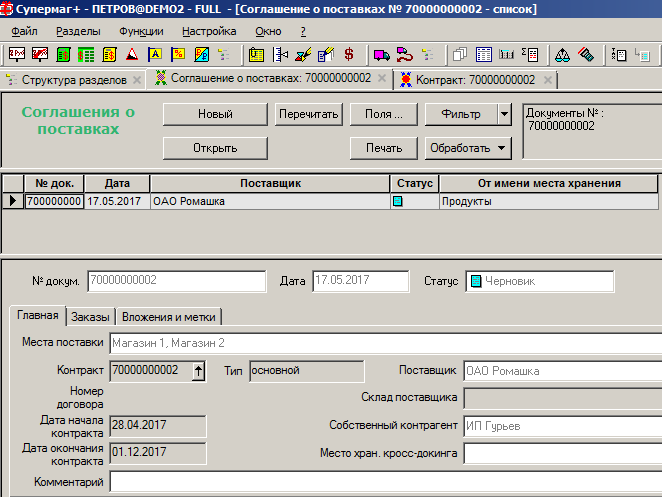Viewport: 662px width, 497px height.
Task: Click the TAX document toolbar icon
Action: (x=619, y=55)
